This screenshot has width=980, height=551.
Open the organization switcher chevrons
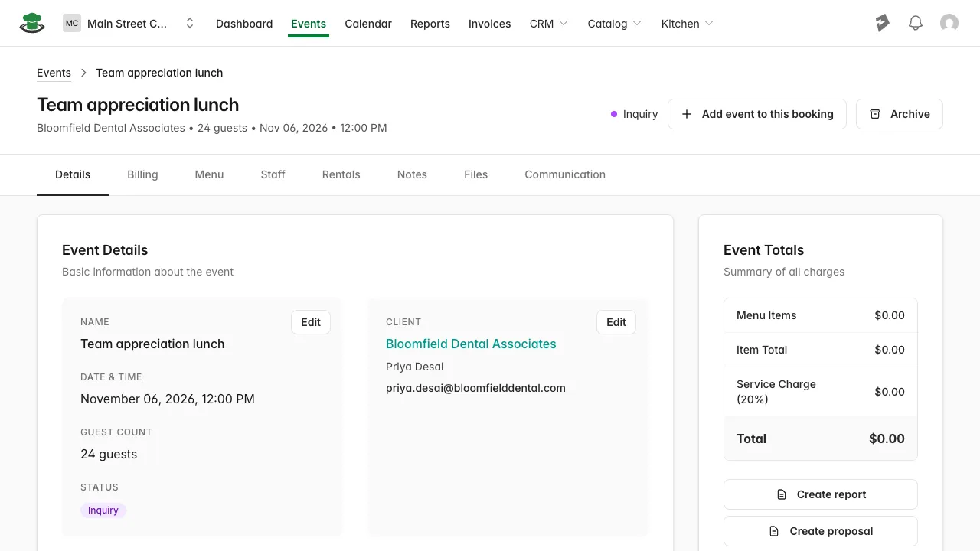(190, 23)
